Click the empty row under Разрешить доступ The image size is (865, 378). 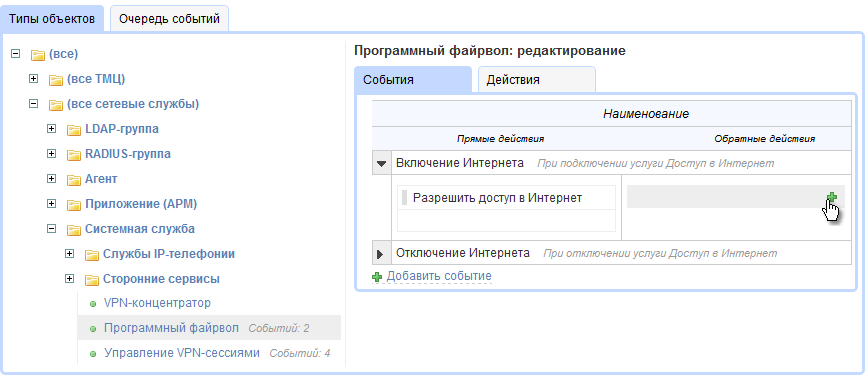(506, 220)
